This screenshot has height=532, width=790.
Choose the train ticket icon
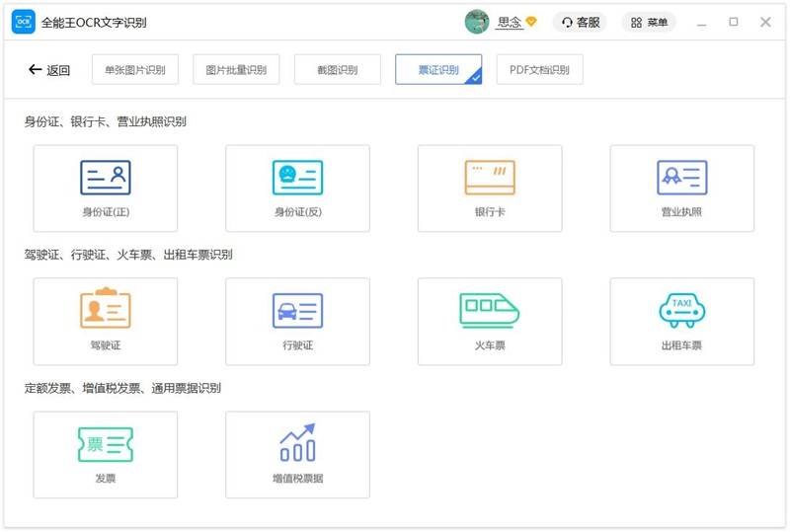490,310
